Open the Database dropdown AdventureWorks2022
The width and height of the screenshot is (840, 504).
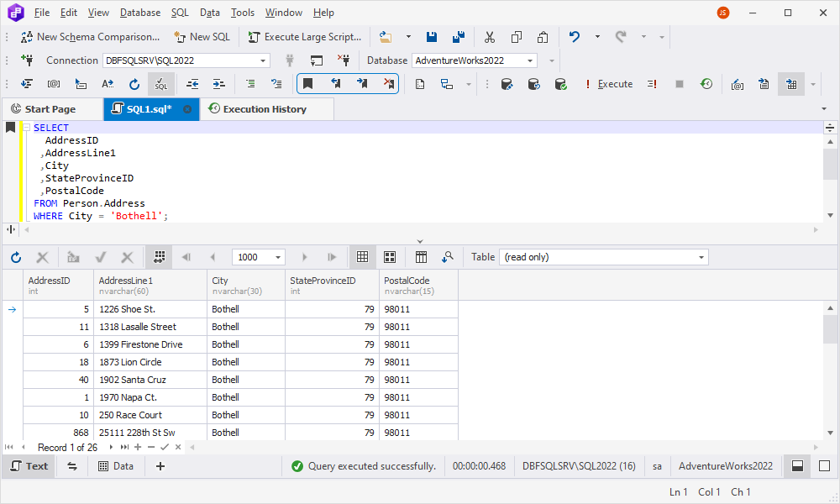pos(530,60)
